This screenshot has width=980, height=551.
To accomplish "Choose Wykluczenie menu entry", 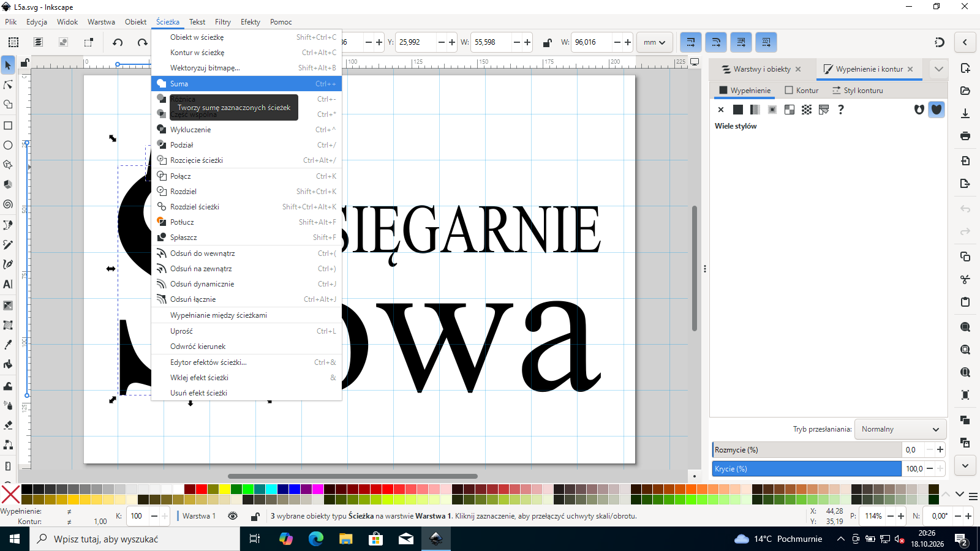I will coord(246,130).
